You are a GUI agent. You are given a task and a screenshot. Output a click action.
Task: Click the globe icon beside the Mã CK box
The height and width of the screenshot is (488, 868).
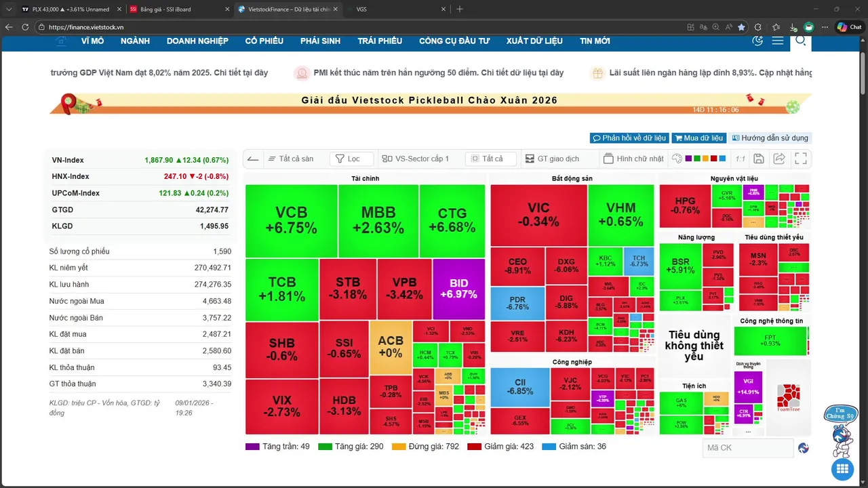coord(804,447)
